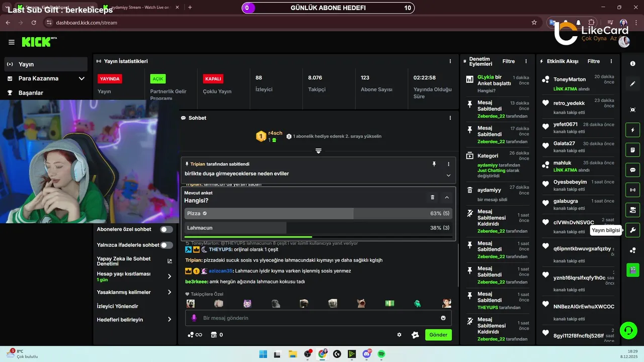Open Windows Start menu
644x362 pixels.
263,354
